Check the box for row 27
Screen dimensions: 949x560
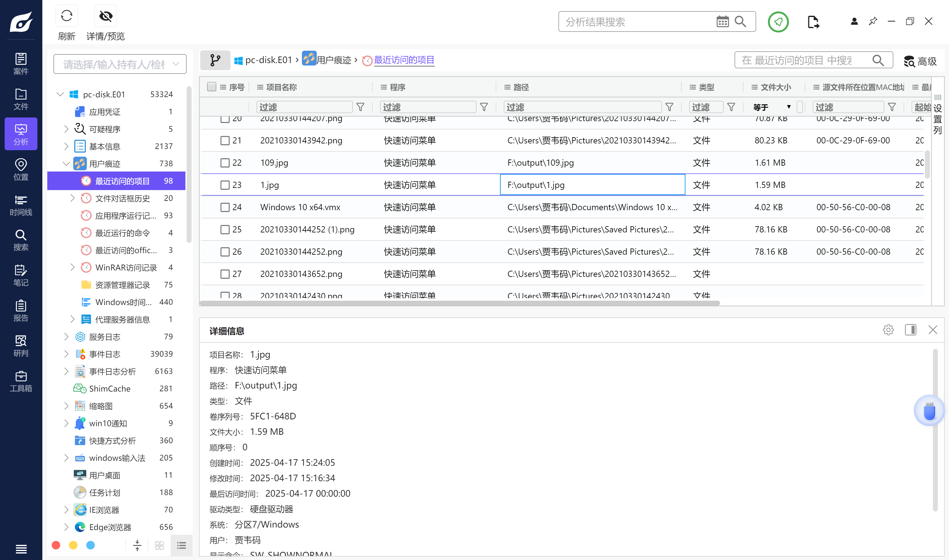225,274
